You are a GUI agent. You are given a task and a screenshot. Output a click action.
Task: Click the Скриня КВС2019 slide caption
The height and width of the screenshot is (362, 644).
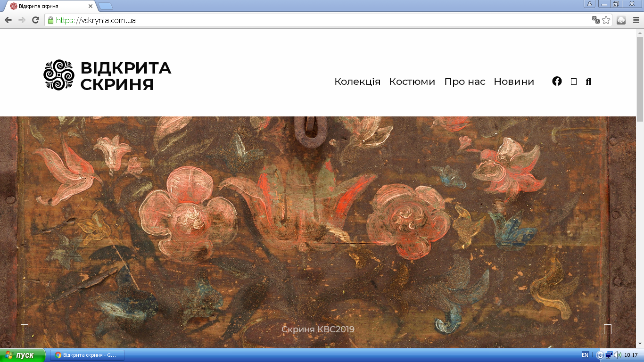318,329
